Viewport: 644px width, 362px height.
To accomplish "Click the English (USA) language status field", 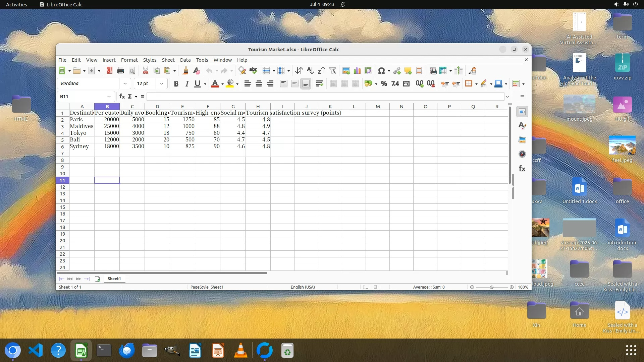I will coord(303,287).
